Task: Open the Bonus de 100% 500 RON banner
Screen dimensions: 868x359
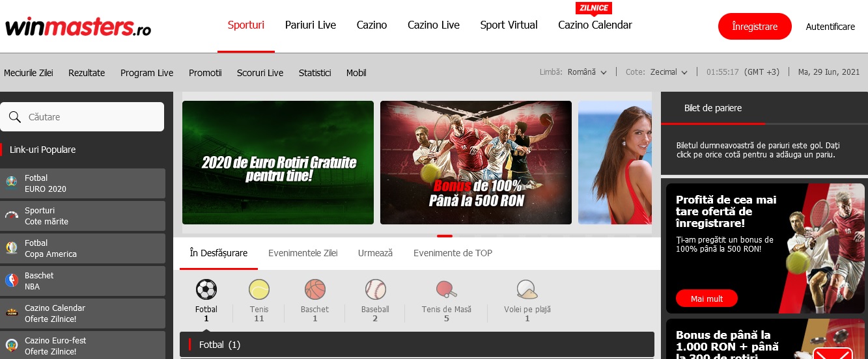Action: pos(476,163)
